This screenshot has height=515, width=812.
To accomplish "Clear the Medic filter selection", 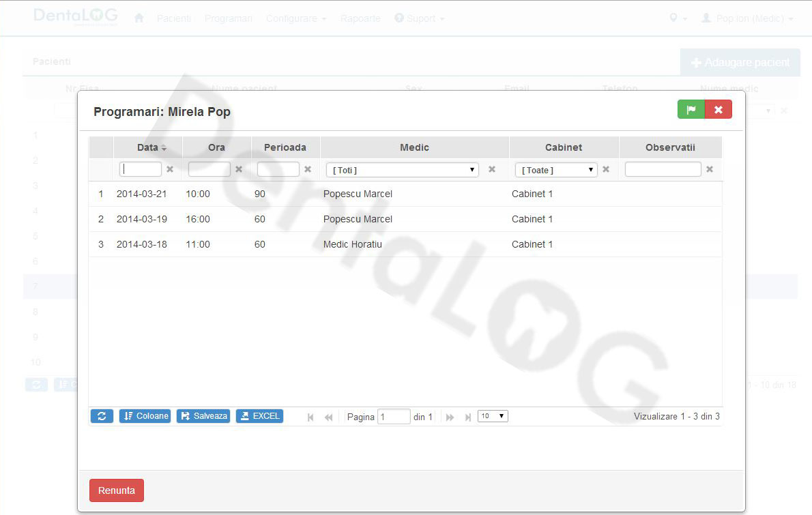I will pyautogui.click(x=492, y=169).
